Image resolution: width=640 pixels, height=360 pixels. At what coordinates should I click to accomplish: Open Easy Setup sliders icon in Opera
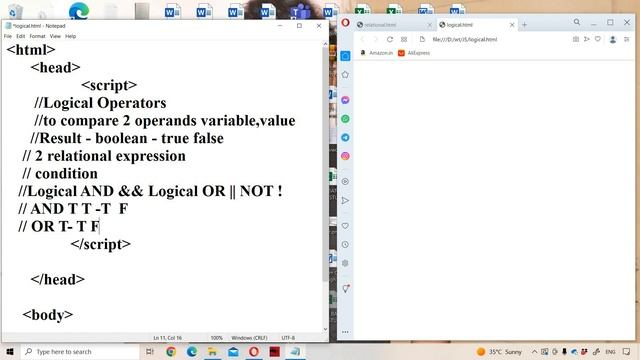tap(627, 39)
